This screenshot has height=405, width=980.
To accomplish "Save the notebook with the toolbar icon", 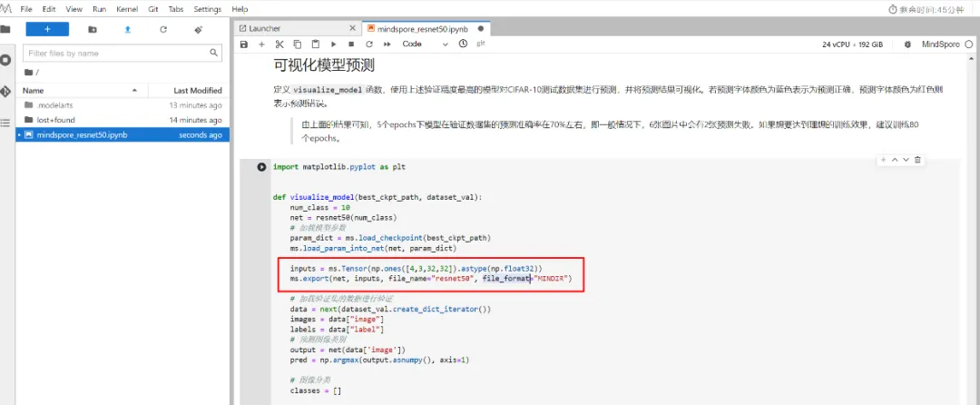I will click(x=244, y=44).
